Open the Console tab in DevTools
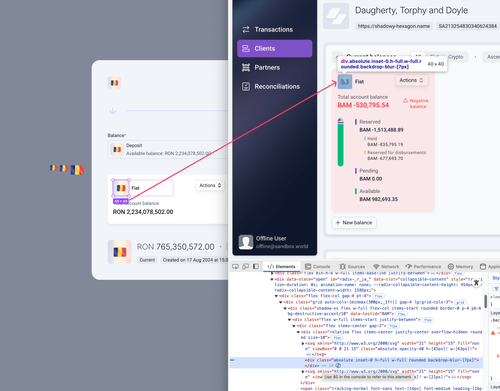 (318, 267)
